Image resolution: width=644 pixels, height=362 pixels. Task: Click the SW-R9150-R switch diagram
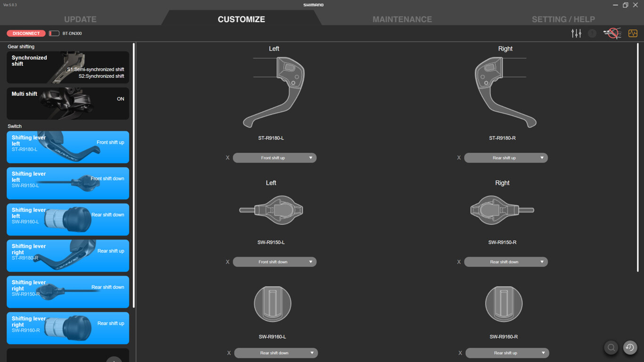click(x=502, y=210)
